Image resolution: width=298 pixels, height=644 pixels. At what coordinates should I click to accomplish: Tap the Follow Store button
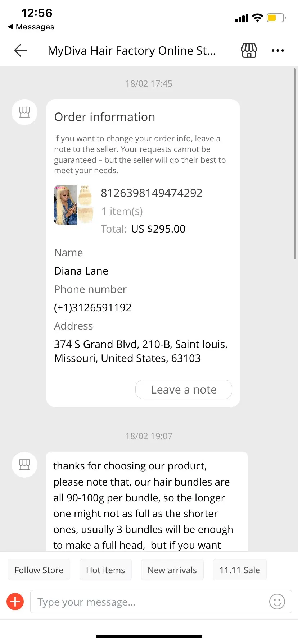(x=39, y=570)
